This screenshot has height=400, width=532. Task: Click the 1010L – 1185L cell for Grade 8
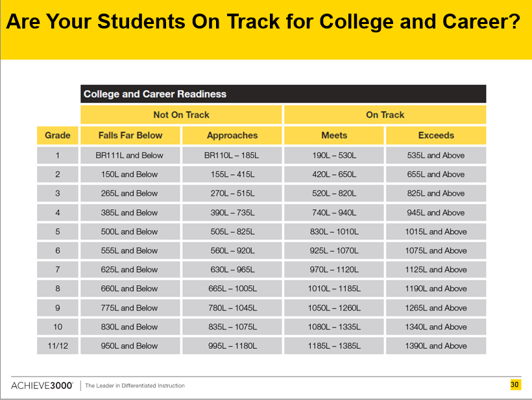[x=334, y=288]
